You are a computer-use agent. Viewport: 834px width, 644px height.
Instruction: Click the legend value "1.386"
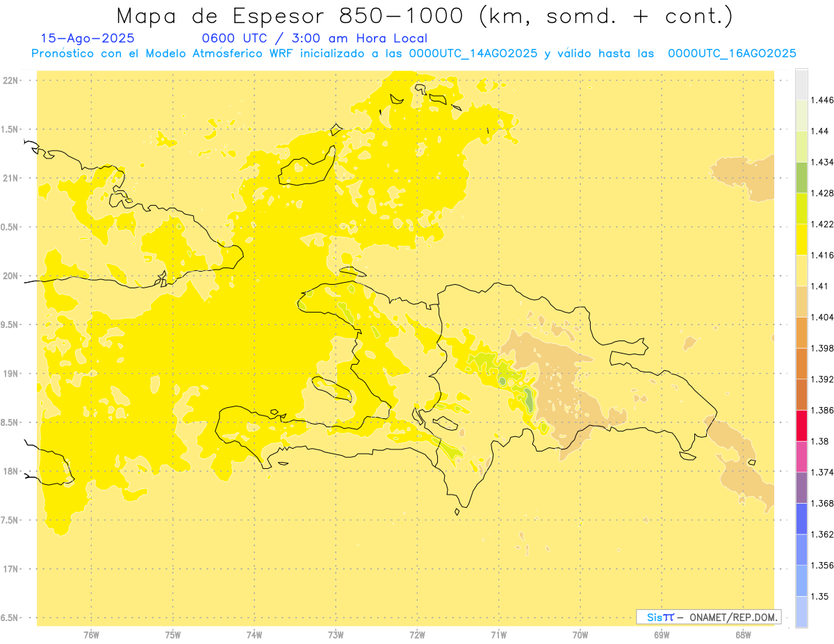tap(822, 411)
